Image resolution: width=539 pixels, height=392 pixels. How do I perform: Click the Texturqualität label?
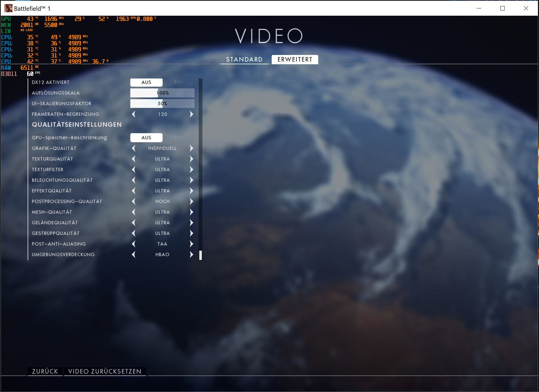coord(52,159)
